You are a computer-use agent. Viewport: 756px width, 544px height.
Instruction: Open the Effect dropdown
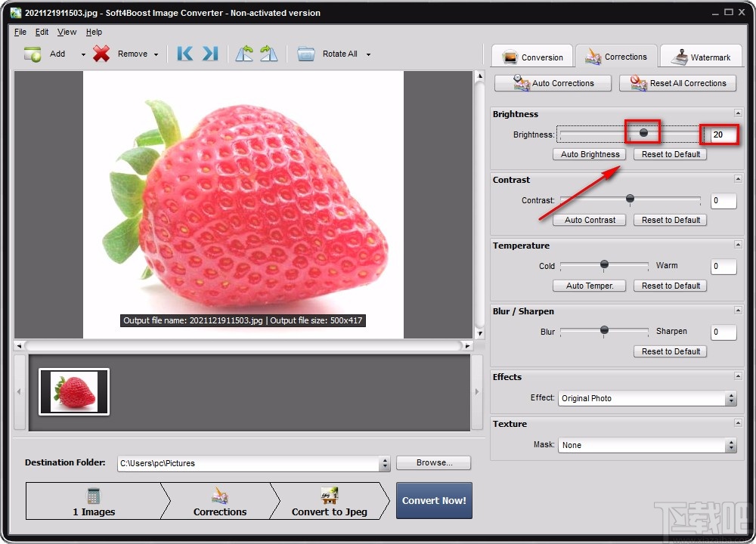[730, 398]
